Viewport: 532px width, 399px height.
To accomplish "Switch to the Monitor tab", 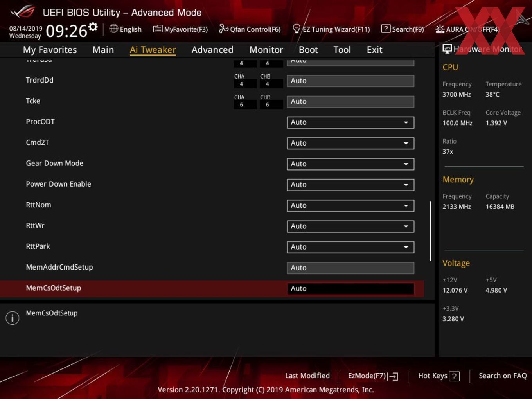I will point(266,50).
